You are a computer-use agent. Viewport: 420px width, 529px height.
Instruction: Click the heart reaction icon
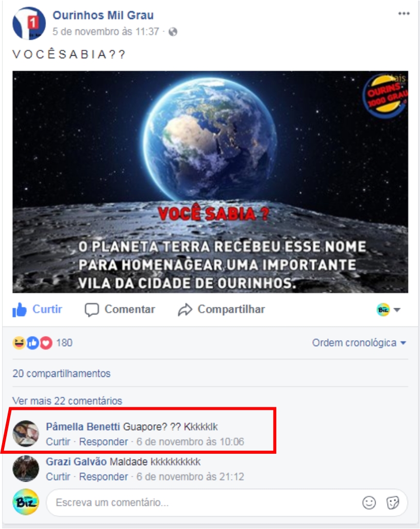click(46, 343)
